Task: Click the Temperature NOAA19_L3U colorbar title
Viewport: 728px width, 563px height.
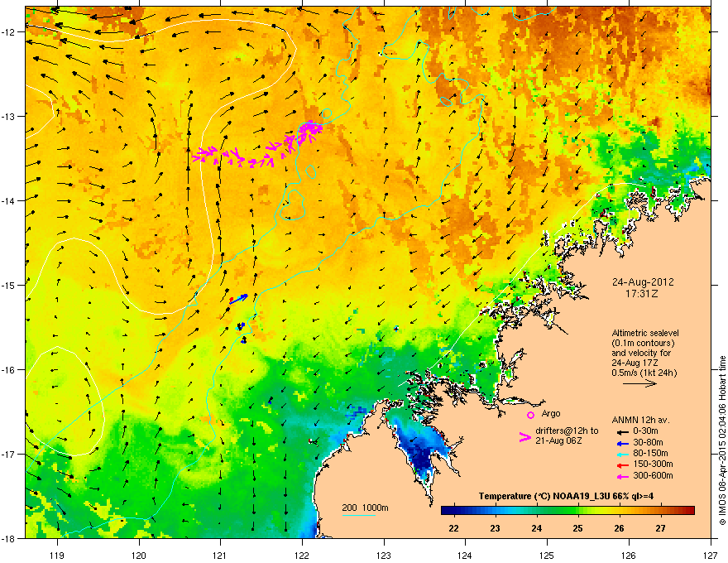Action: coord(566,496)
